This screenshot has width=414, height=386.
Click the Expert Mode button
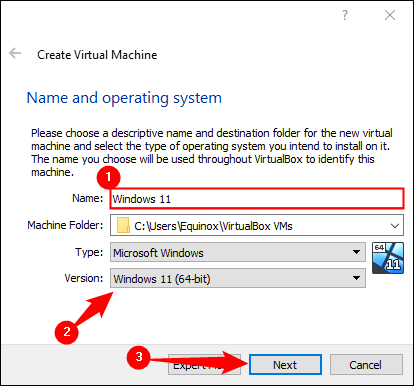click(x=204, y=365)
